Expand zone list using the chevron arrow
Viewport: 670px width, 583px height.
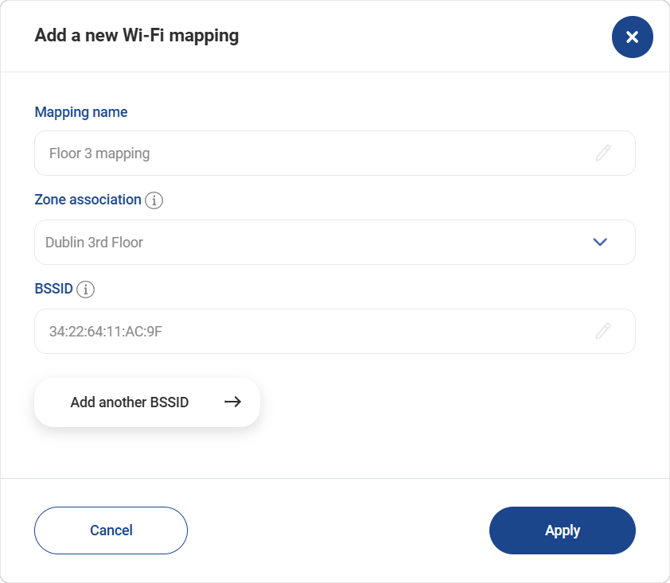600,242
